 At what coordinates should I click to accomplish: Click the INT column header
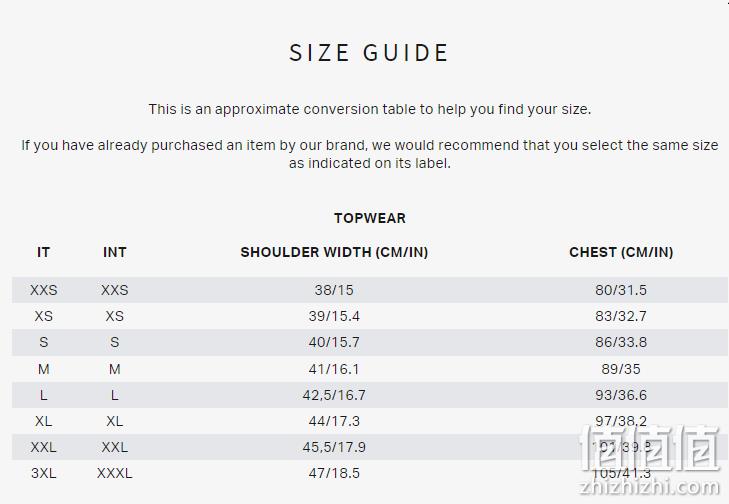click(x=114, y=252)
